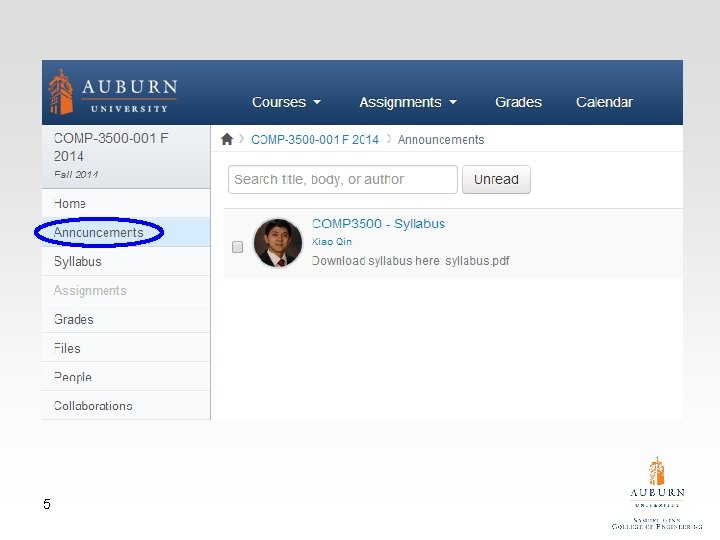Open the Courses dropdown menu

coord(286,102)
